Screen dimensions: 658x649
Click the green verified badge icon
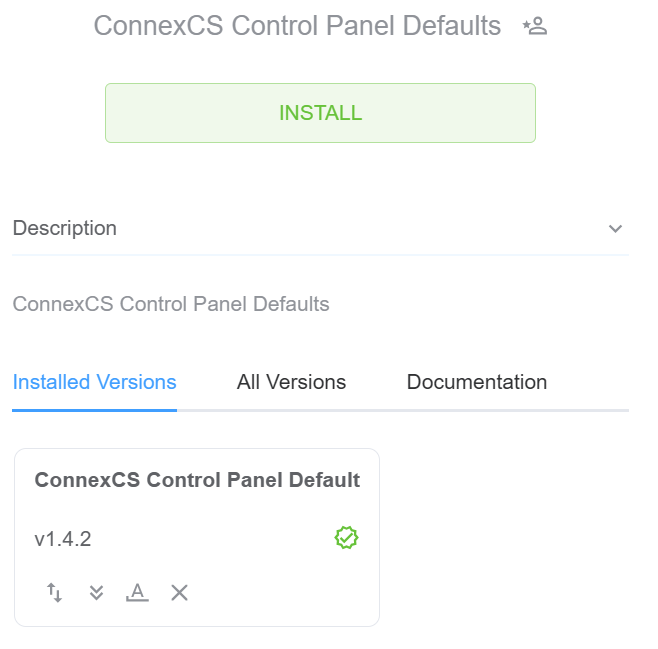346,539
